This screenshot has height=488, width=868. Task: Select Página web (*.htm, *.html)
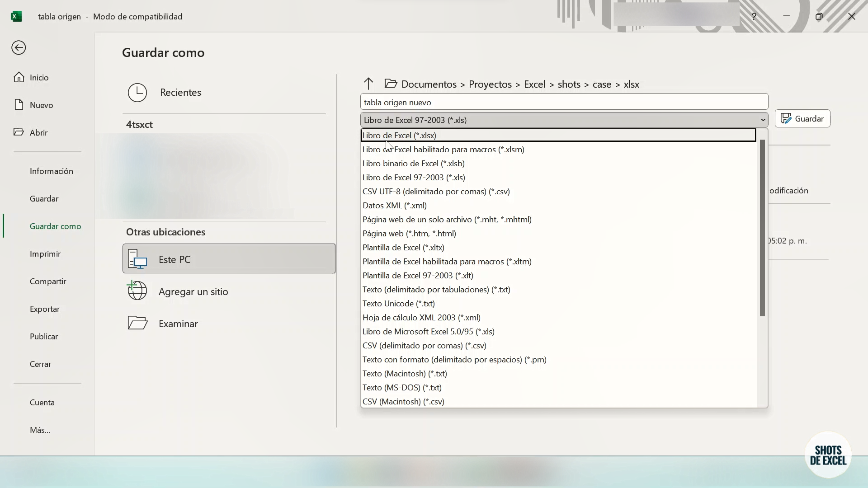click(x=558, y=233)
